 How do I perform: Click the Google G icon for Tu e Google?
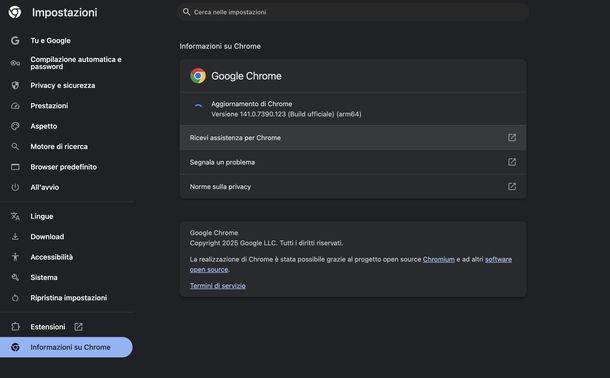15,40
